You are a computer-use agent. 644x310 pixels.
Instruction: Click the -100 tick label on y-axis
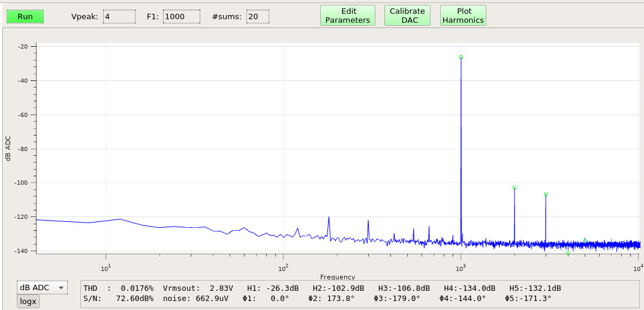point(22,183)
